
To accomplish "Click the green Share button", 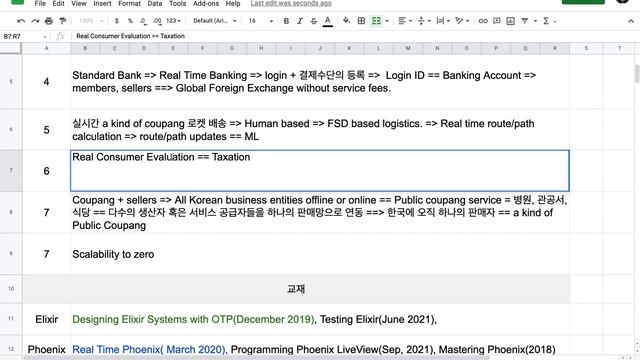I will tap(583, 2).
